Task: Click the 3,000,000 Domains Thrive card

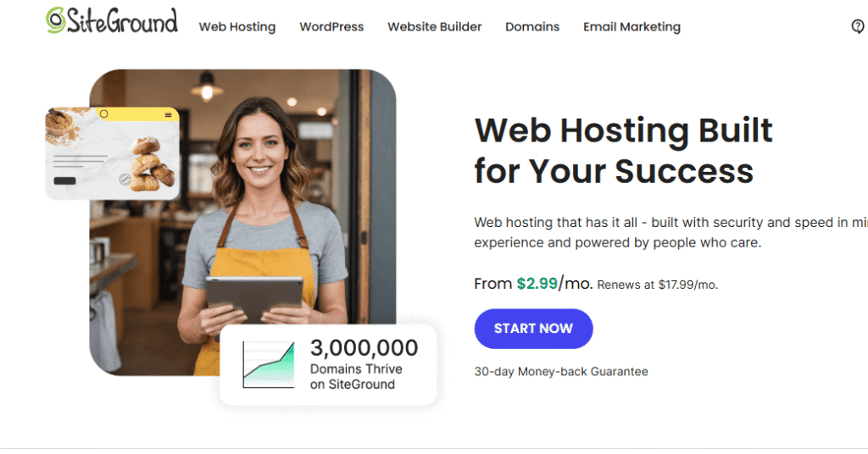Action: [328, 364]
